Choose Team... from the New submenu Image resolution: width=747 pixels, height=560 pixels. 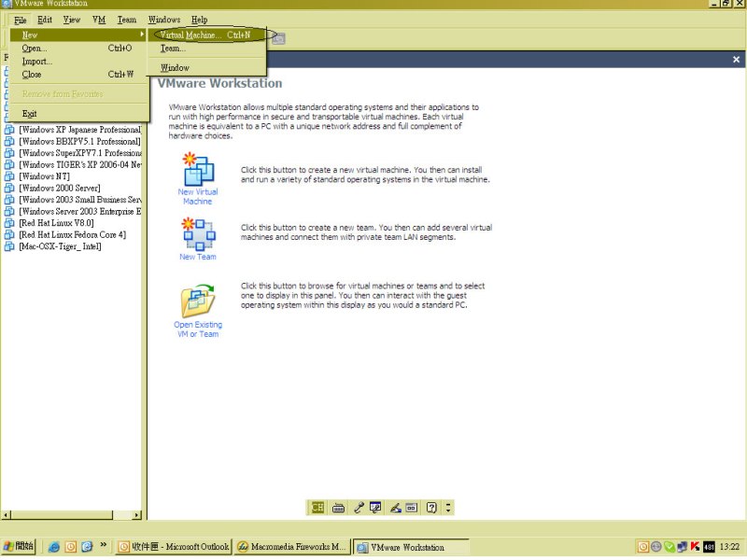point(206,49)
